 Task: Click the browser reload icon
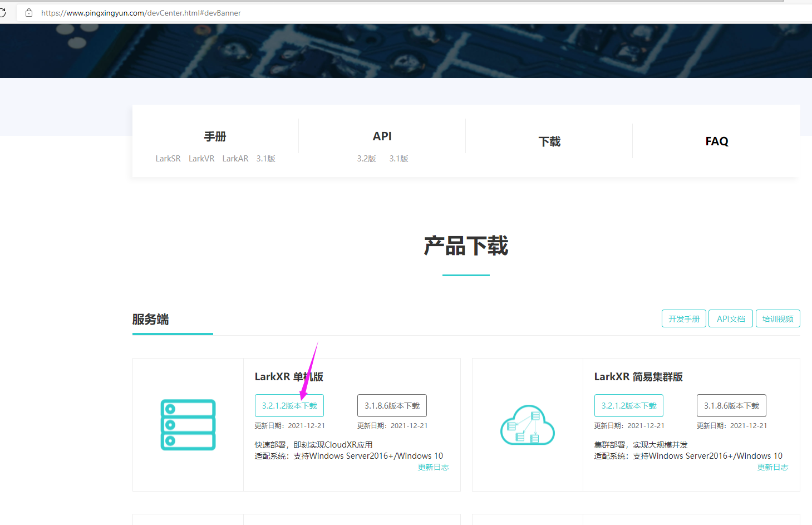(2, 13)
